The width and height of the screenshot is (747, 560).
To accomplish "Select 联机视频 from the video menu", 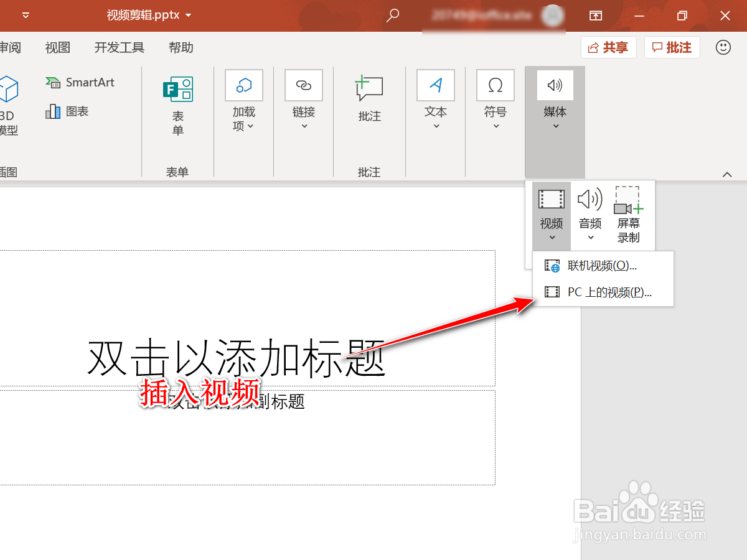I will [601, 266].
